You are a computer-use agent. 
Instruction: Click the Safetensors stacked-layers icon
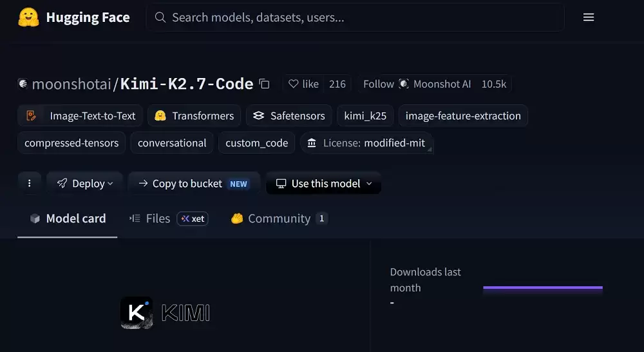click(x=258, y=115)
